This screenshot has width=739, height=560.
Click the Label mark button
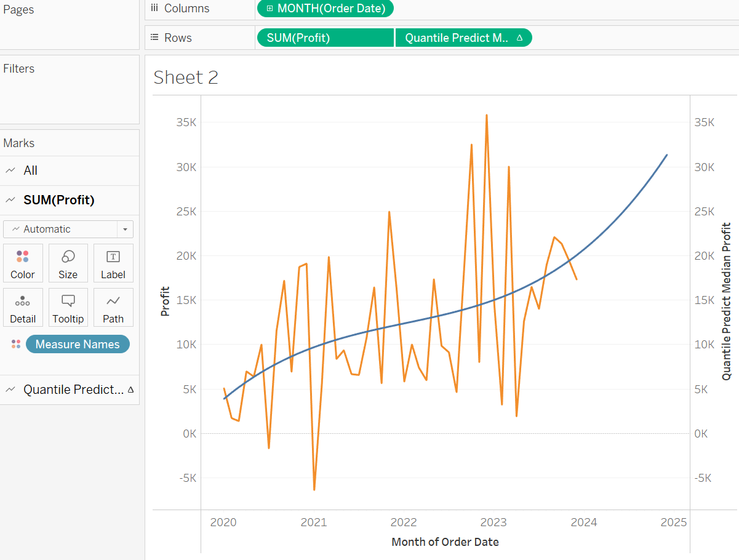tap(113, 263)
